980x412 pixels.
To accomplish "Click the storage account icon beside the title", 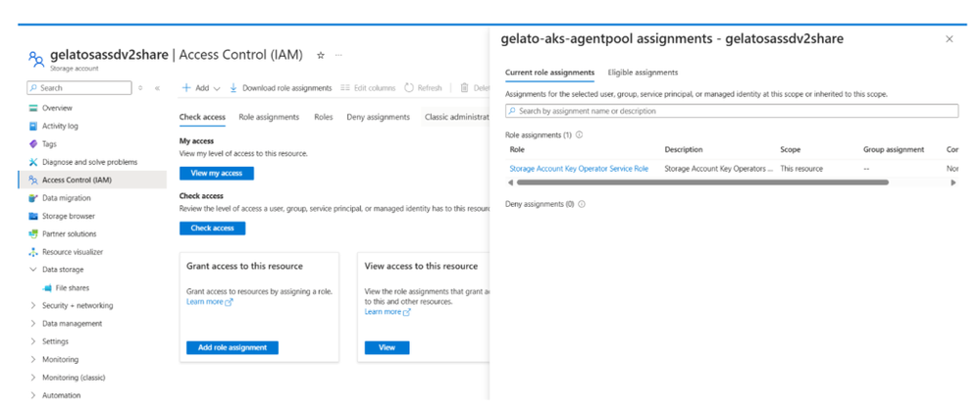I will tap(36, 60).
